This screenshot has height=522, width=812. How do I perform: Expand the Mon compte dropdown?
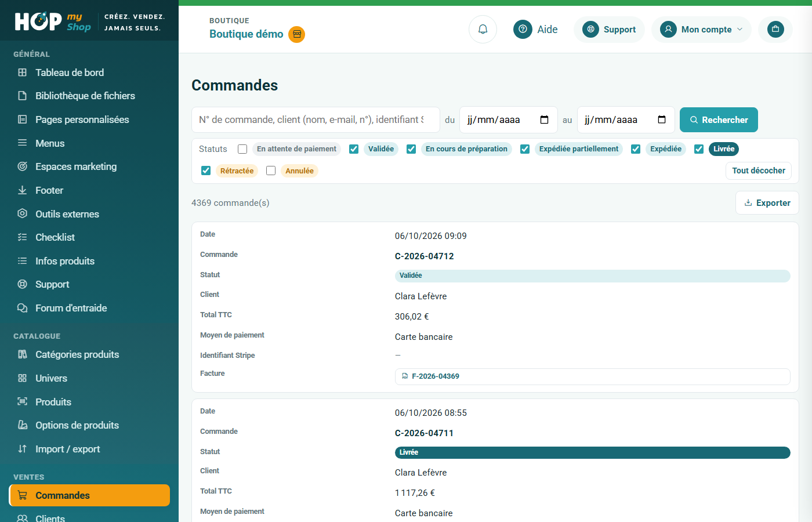pyautogui.click(x=701, y=30)
